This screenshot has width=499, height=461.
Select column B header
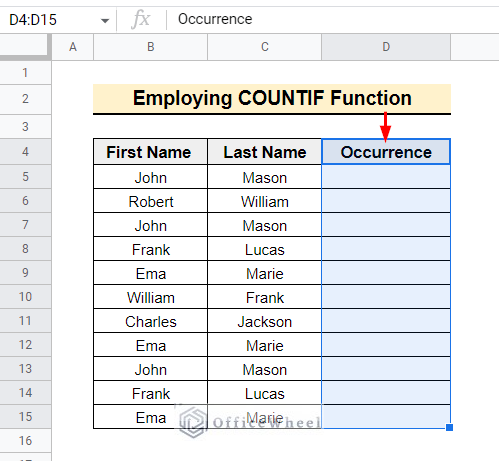coord(150,47)
